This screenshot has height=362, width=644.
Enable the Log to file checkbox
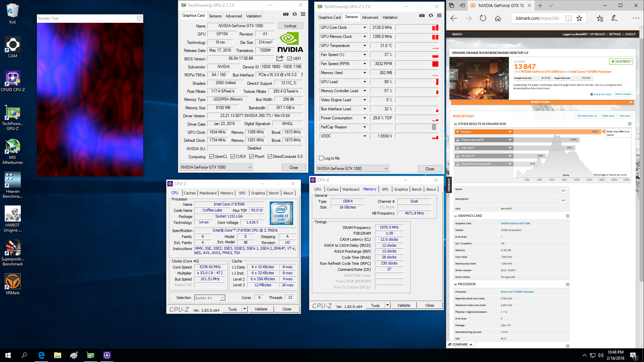tap(321, 158)
